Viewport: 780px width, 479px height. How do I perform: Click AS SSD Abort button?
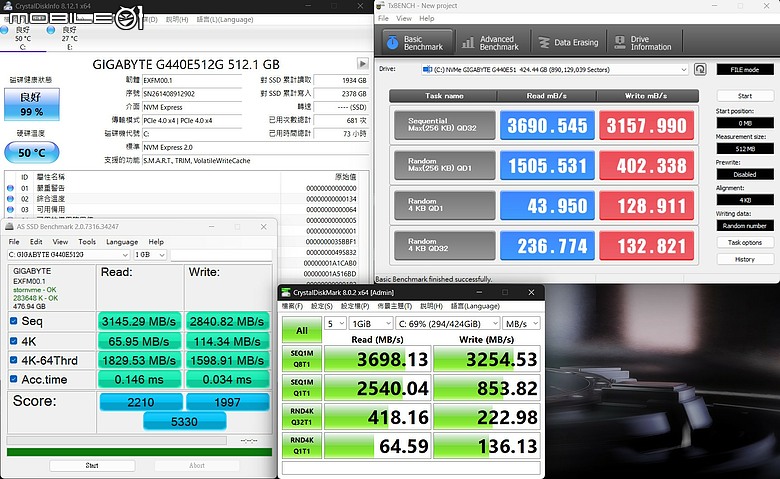click(197, 466)
